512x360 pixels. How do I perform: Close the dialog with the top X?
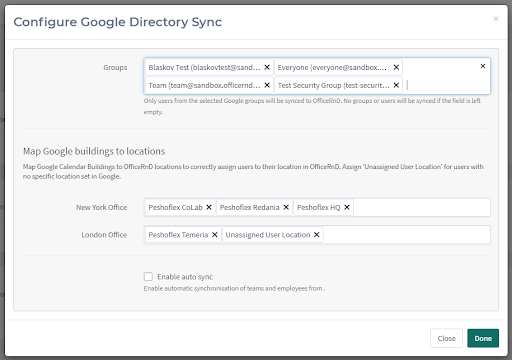496,19
